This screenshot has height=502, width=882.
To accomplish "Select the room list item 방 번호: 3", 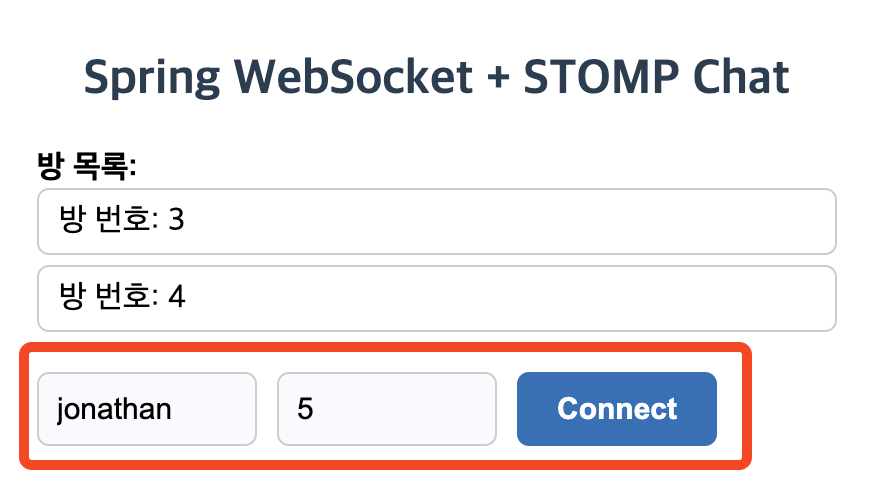I will pyautogui.click(x=436, y=221).
